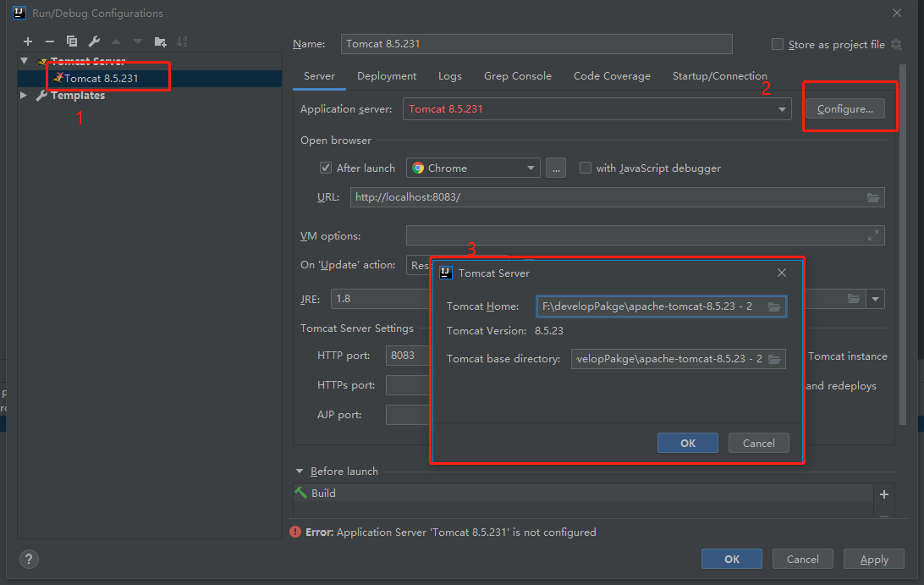Image resolution: width=924 pixels, height=585 pixels.
Task: Click the Templates tree label
Action: click(77, 95)
